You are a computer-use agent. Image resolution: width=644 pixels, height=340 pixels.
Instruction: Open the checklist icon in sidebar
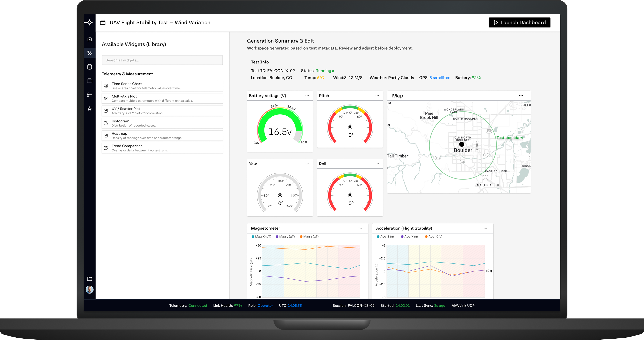pos(90,95)
